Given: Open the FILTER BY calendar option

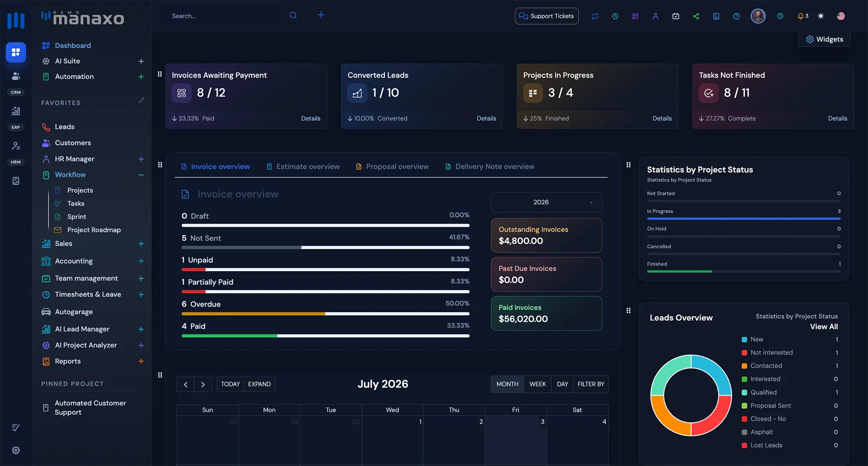Looking at the screenshot, I should [591, 384].
